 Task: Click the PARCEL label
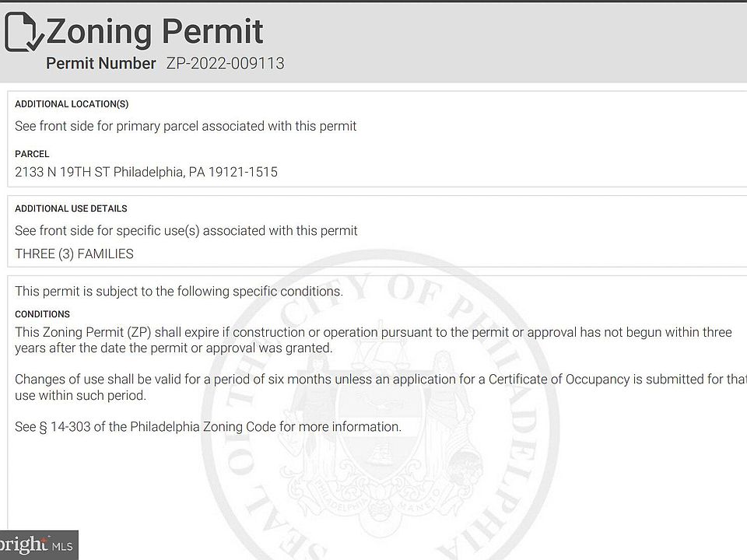(x=32, y=154)
